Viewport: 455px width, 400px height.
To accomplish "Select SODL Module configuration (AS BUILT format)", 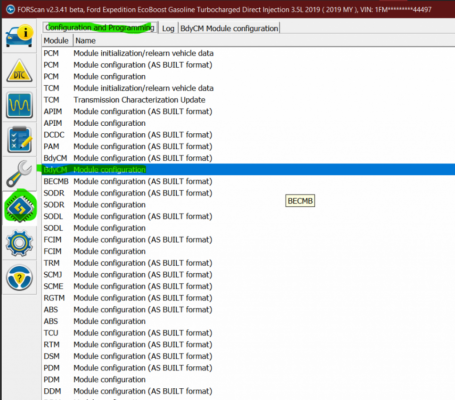I will (x=248, y=217).
